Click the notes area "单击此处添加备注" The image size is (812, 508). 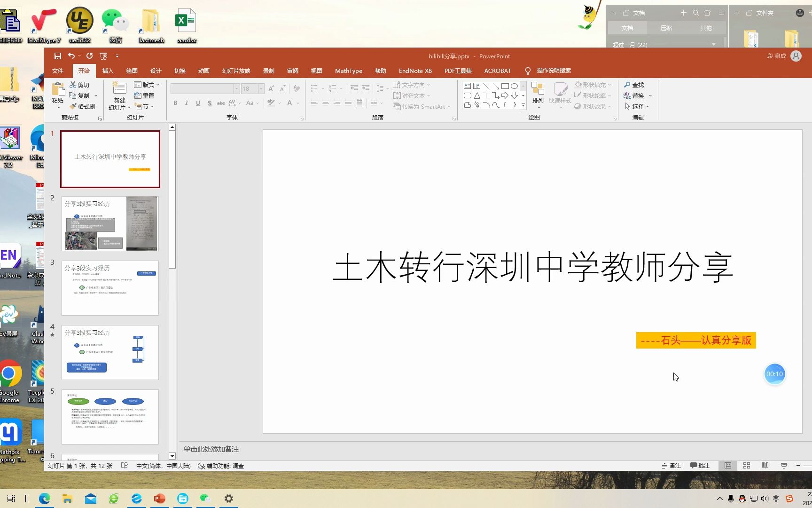[x=211, y=449]
